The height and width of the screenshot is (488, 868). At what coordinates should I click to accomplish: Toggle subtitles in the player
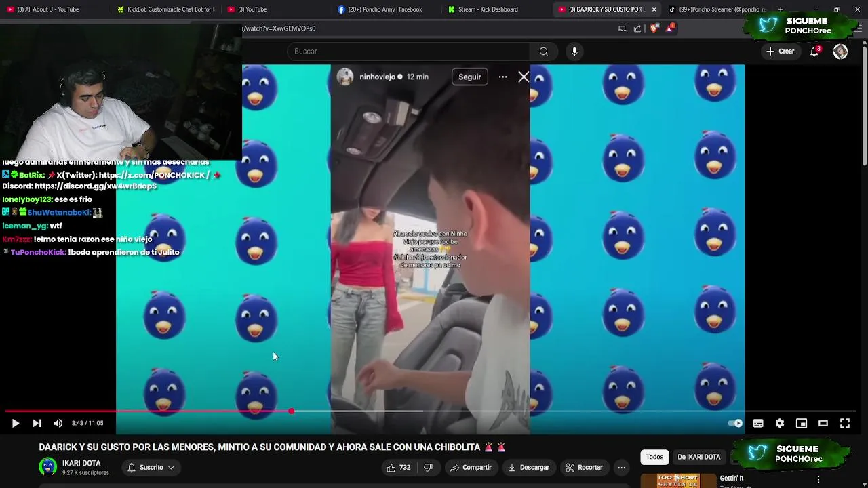[x=758, y=423]
